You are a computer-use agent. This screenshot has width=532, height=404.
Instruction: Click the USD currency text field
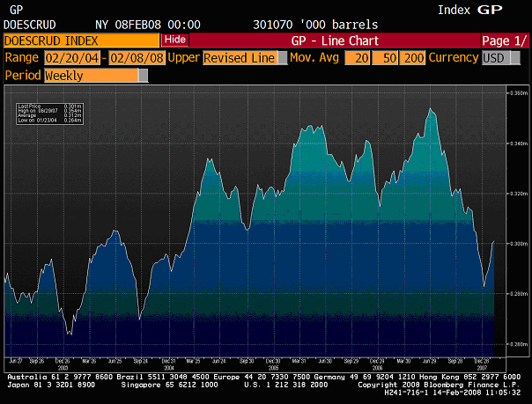click(493, 57)
